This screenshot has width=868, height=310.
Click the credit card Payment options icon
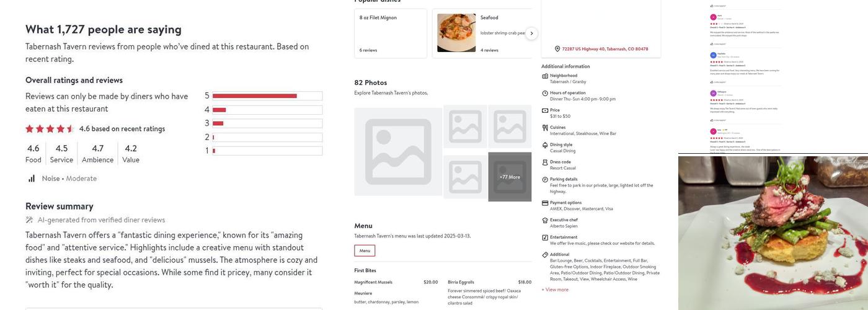[x=545, y=203]
